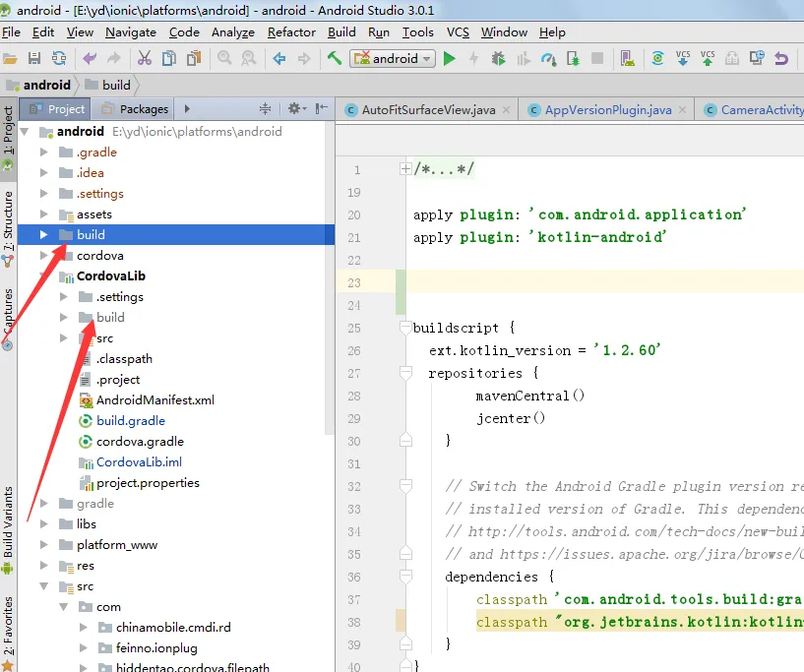The width and height of the screenshot is (804, 672).
Task: Open the AVD Manager icon
Action: click(628, 58)
